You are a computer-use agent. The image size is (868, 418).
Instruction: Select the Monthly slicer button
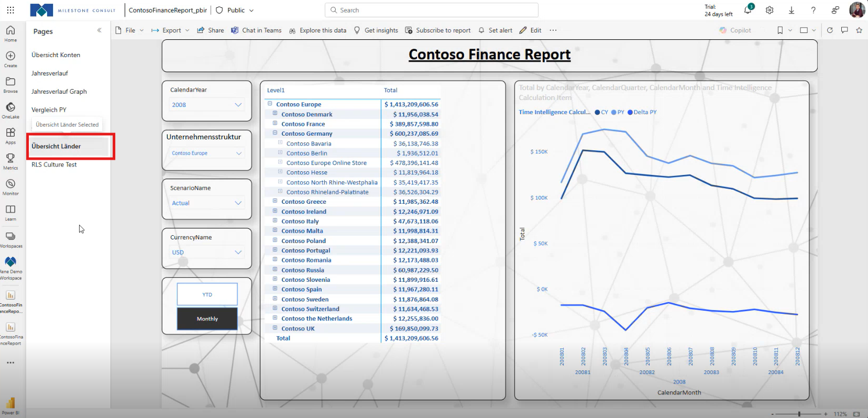[207, 318]
